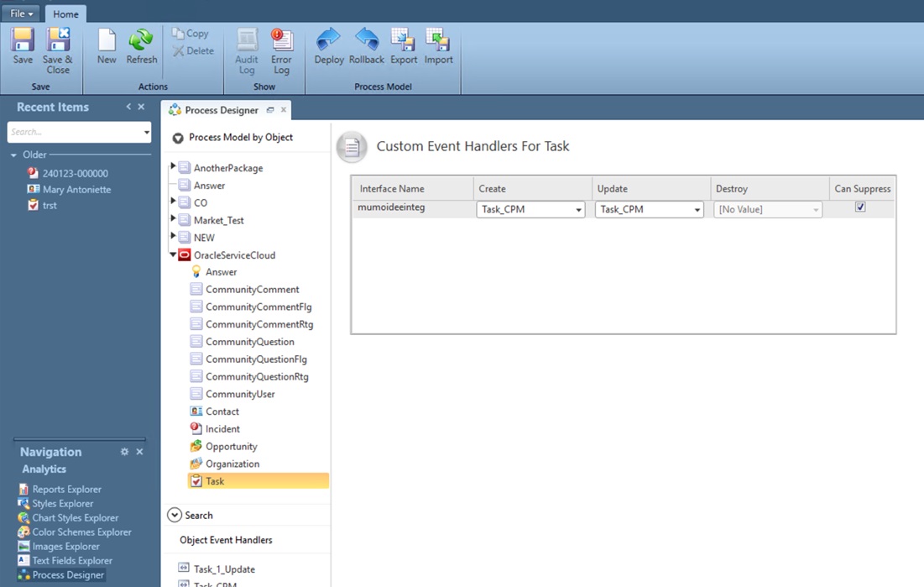
Task: Collapse the OracleServiceCloud node
Action: click(x=173, y=254)
